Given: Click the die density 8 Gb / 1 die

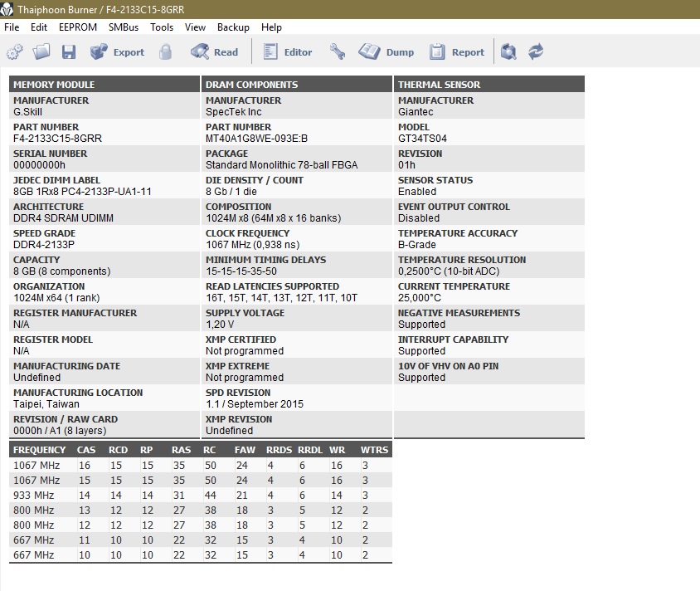Looking at the screenshot, I should [x=231, y=192].
